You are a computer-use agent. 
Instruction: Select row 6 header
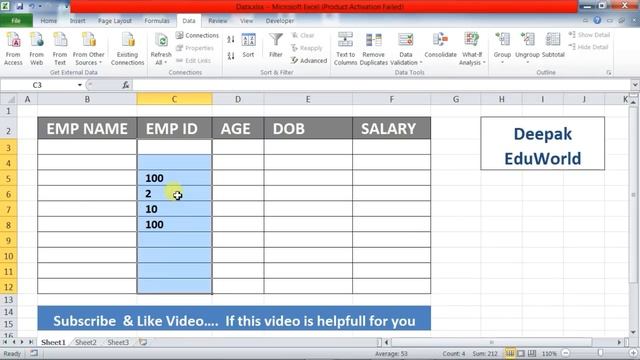tap(8, 194)
